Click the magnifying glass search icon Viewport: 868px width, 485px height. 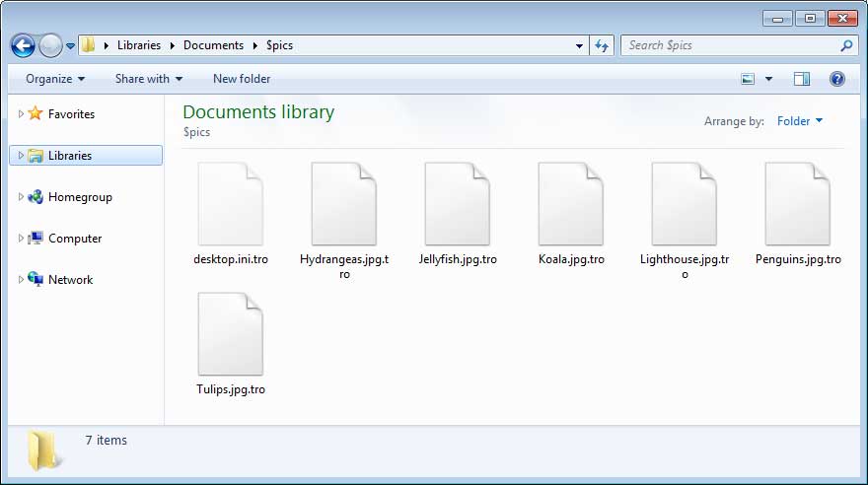846,45
